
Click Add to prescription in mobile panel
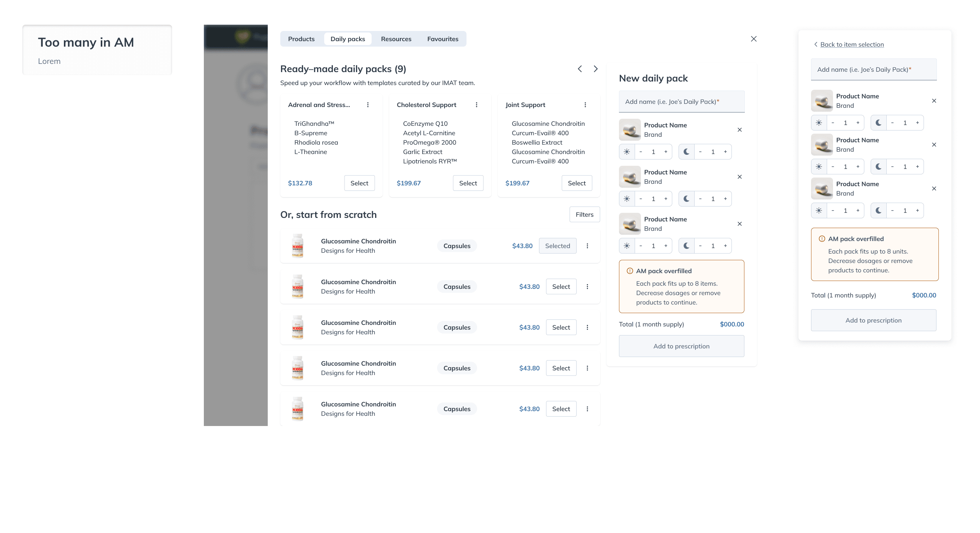(873, 320)
